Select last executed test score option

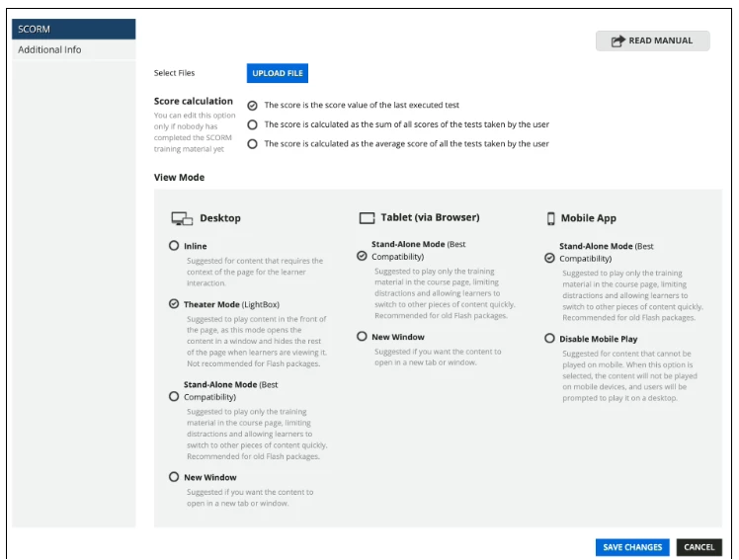point(253,105)
